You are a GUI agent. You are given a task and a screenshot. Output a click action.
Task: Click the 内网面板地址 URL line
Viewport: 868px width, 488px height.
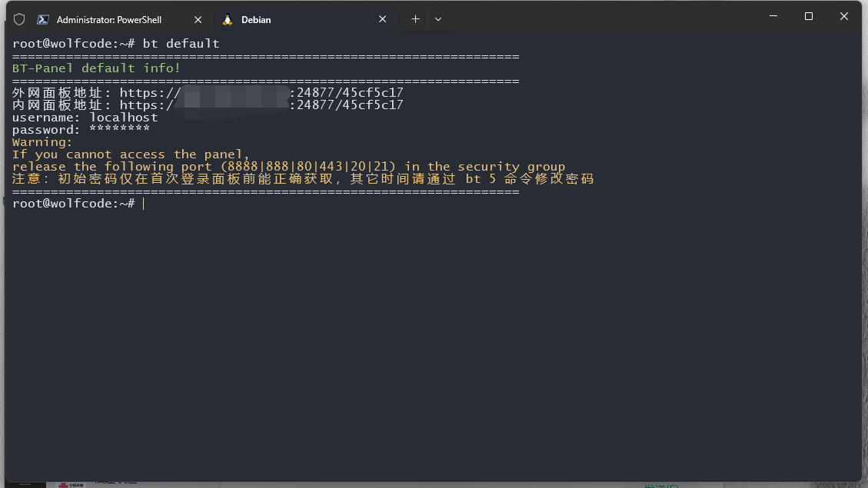pos(208,105)
